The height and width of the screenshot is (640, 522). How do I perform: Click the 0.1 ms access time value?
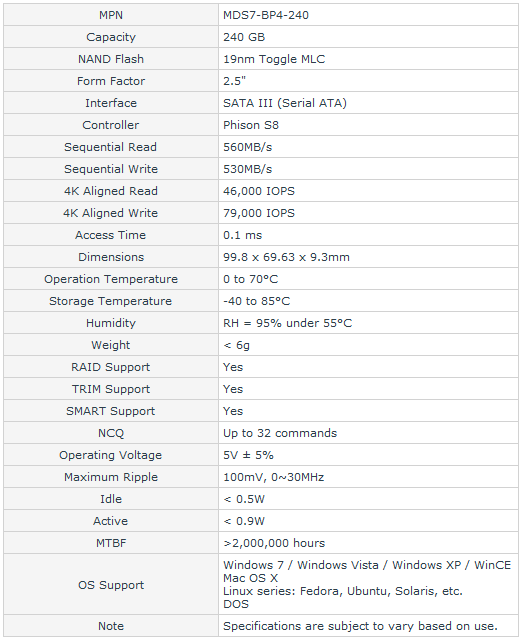(x=242, y=235)
